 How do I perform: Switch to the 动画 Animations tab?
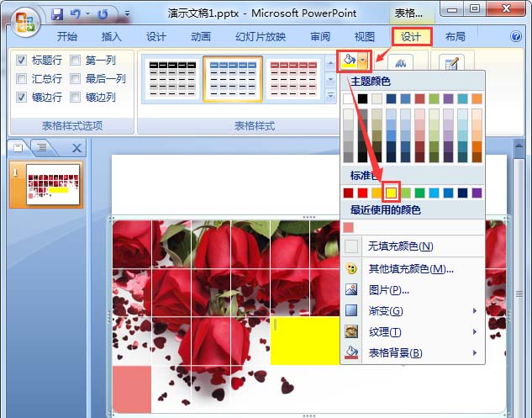tap(201, 36)
